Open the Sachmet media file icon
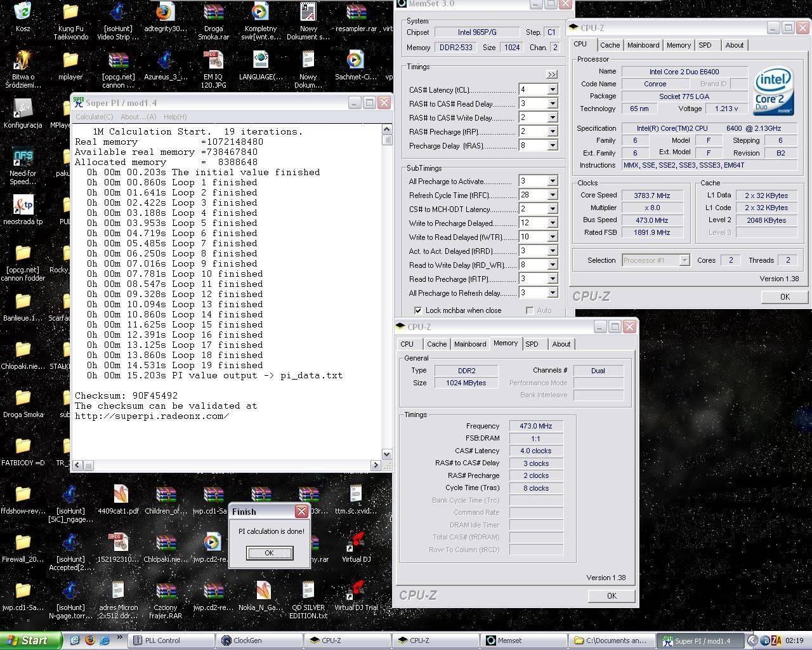This screenshot has width=812, height=650. click(x=356, y=60)
